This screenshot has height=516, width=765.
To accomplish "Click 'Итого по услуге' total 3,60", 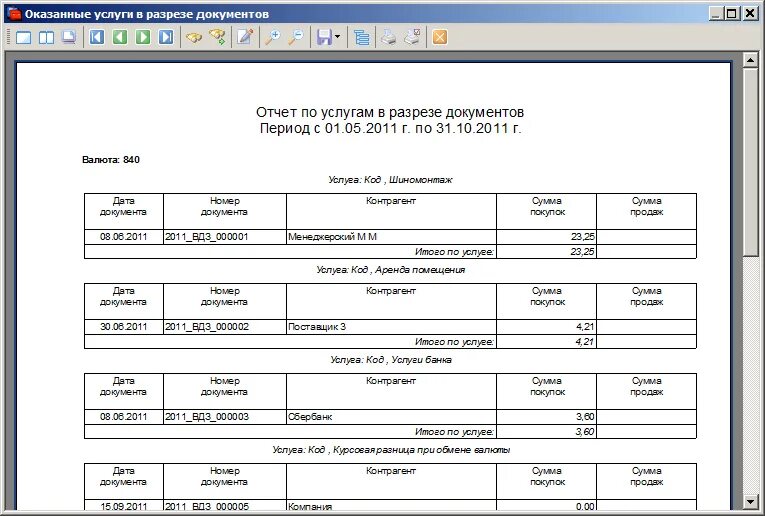I will (585, 432).
